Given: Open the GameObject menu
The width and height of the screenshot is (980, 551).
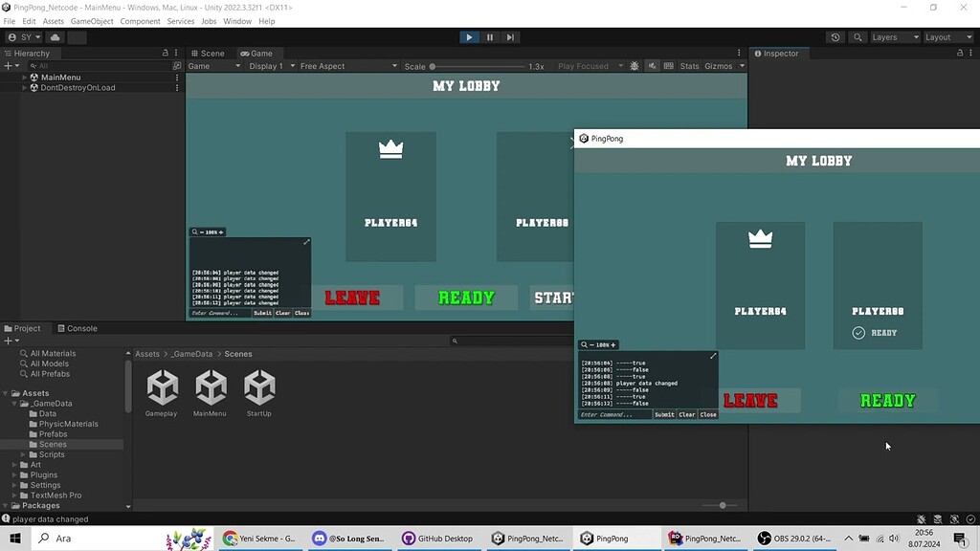Looking at the screenshot, I should (92, 20).
